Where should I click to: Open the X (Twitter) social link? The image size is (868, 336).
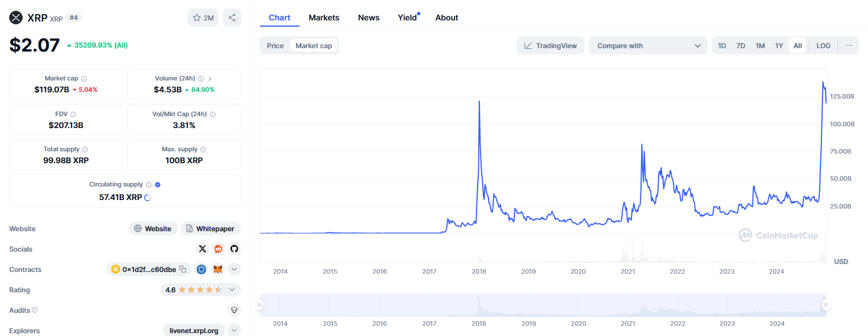(203, 249)
